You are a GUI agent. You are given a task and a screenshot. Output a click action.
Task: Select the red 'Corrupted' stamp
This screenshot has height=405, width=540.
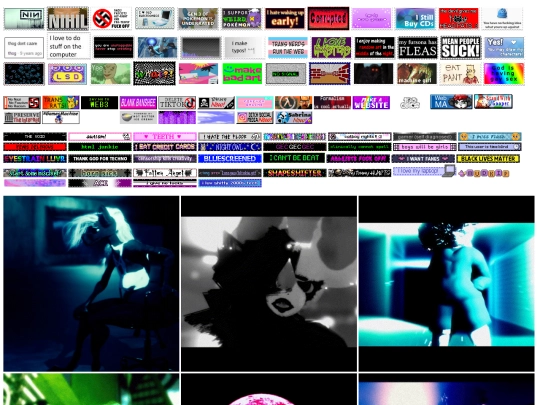[x=328, y=18]
